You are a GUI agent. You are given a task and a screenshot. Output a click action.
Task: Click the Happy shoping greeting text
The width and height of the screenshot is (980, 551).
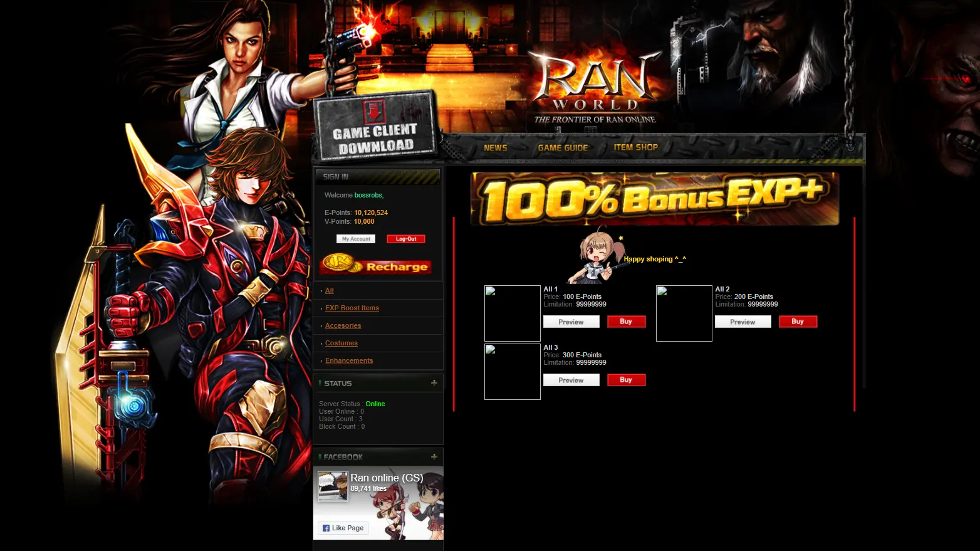[655, 259]
